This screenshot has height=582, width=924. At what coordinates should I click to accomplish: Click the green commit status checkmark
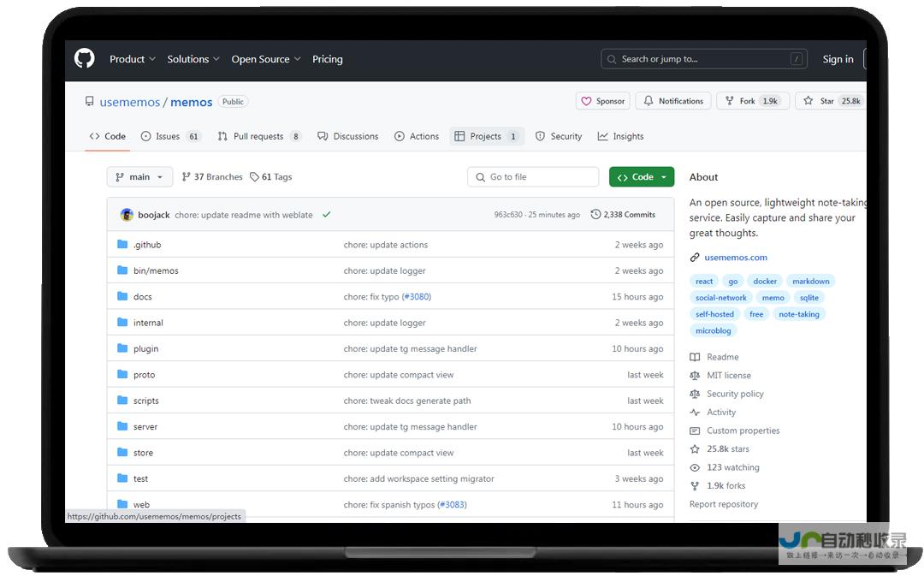point(327,215)
